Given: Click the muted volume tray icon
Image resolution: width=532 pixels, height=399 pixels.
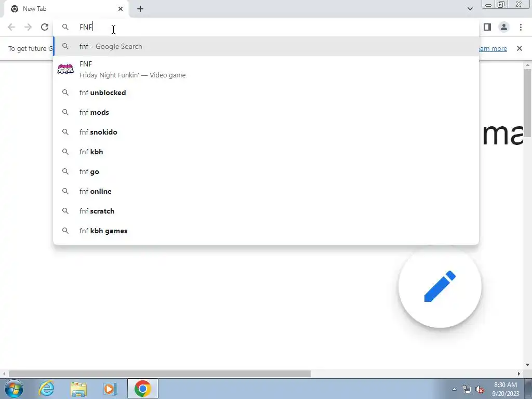Looking at the screenshot, I should pos(480,389).
